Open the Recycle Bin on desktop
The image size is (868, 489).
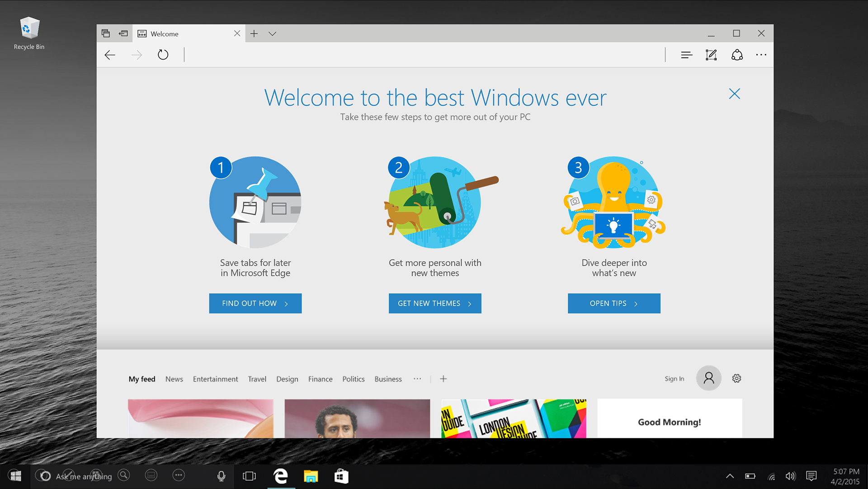coord(29,33)
